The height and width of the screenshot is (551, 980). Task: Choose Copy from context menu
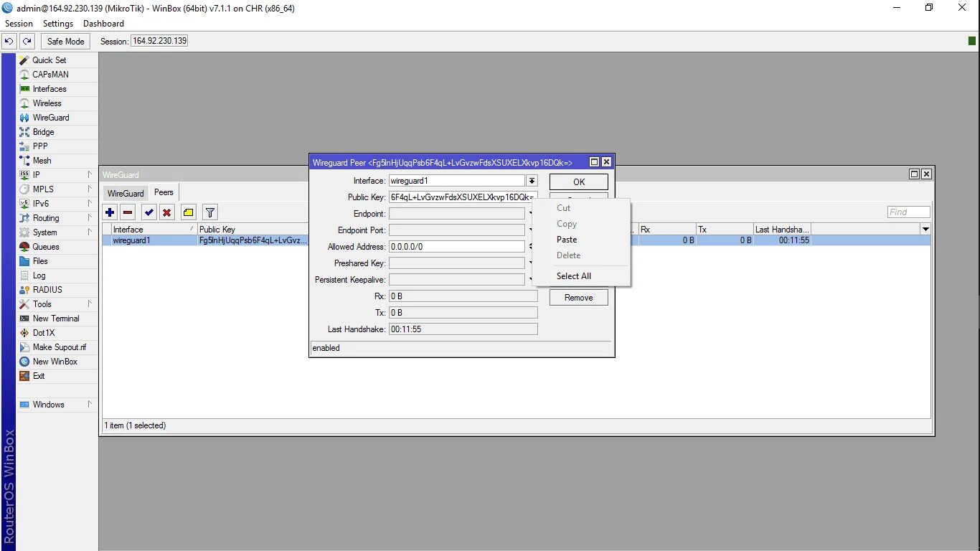coord(567,224)
